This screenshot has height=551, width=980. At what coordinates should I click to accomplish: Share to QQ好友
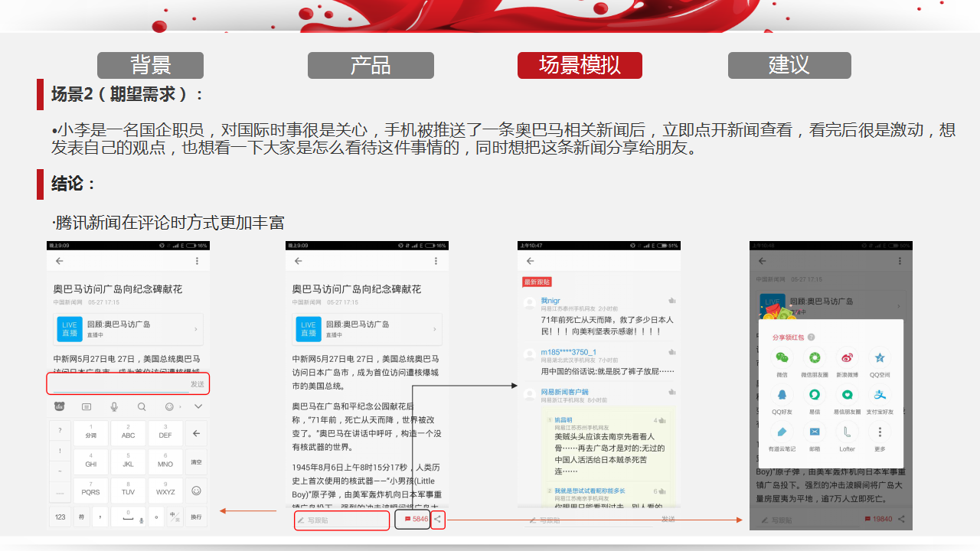(x=782, y=394)
